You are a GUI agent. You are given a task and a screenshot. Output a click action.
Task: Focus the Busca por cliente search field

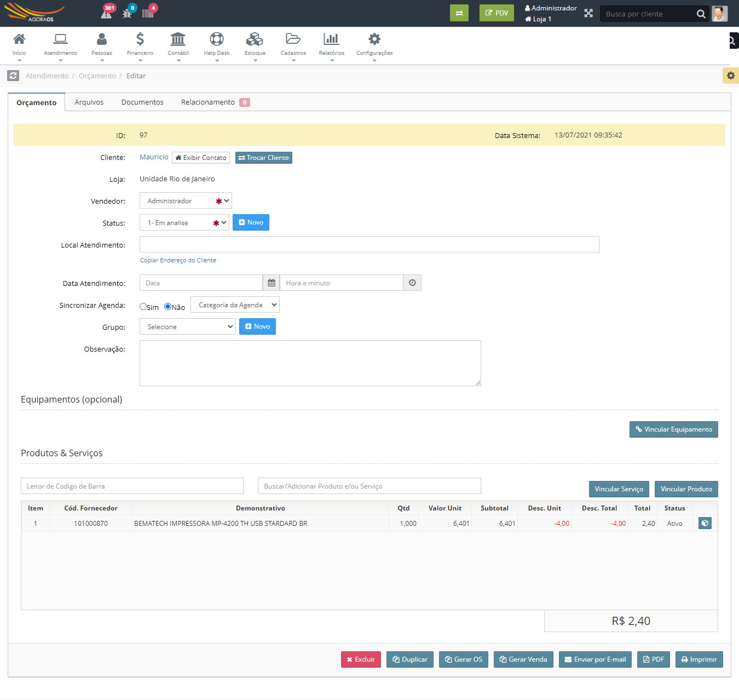[x=647, y=14]
